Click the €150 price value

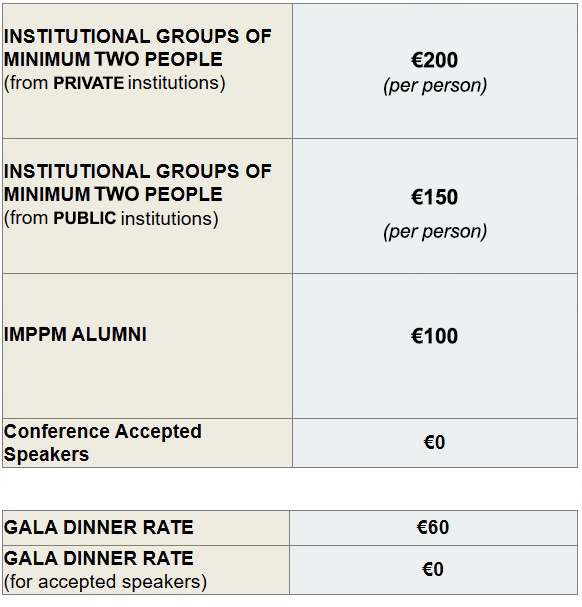coord(434,197)
